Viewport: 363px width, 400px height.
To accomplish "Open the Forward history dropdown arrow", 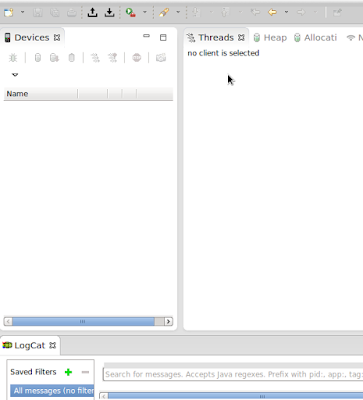I will (315, 12).
